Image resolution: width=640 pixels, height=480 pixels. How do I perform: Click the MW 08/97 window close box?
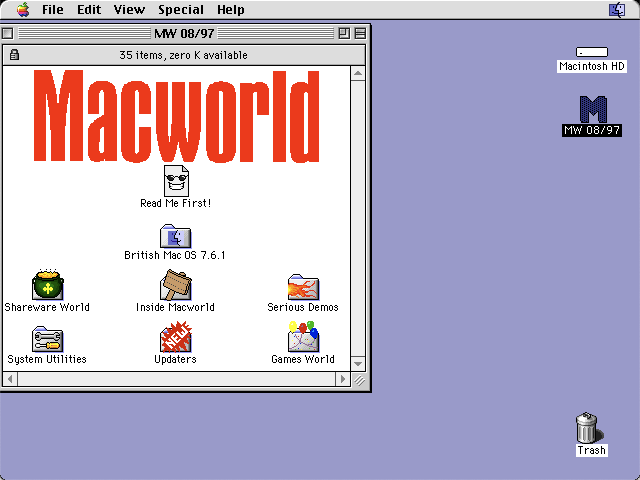[x=8, y=33]
